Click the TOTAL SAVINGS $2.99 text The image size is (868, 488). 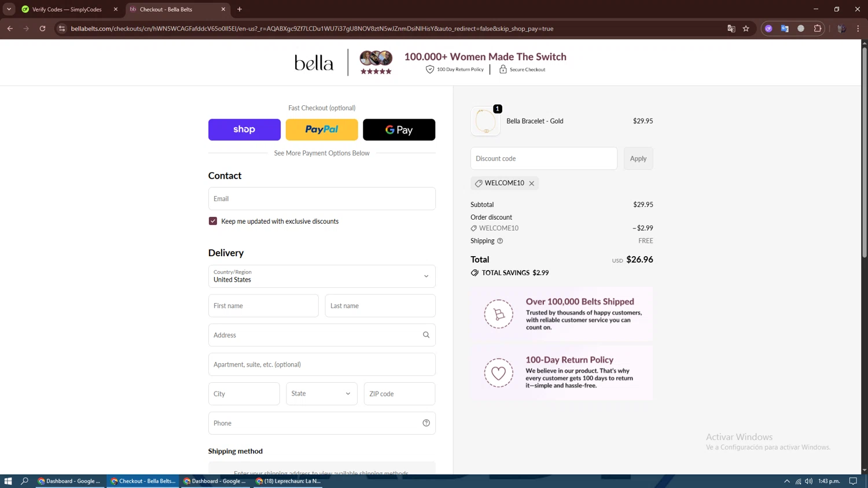click(x=516, y=273)
